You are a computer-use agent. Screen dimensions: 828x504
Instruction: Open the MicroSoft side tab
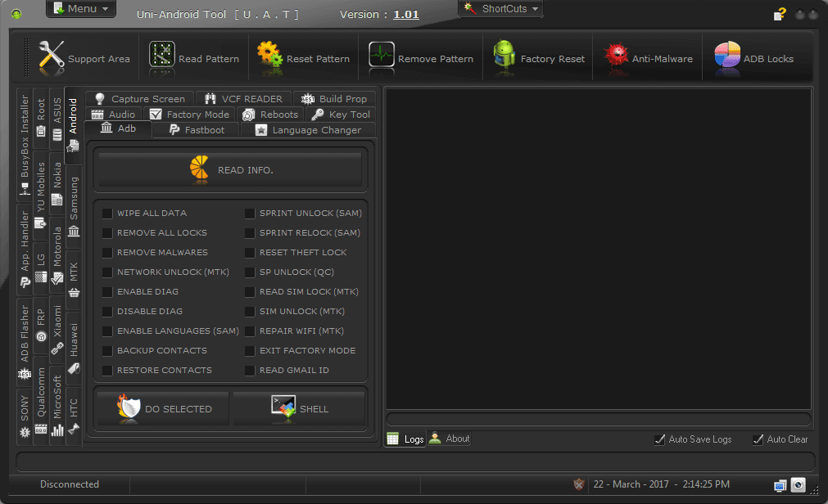pyautogui.click(x=57, y=405)
